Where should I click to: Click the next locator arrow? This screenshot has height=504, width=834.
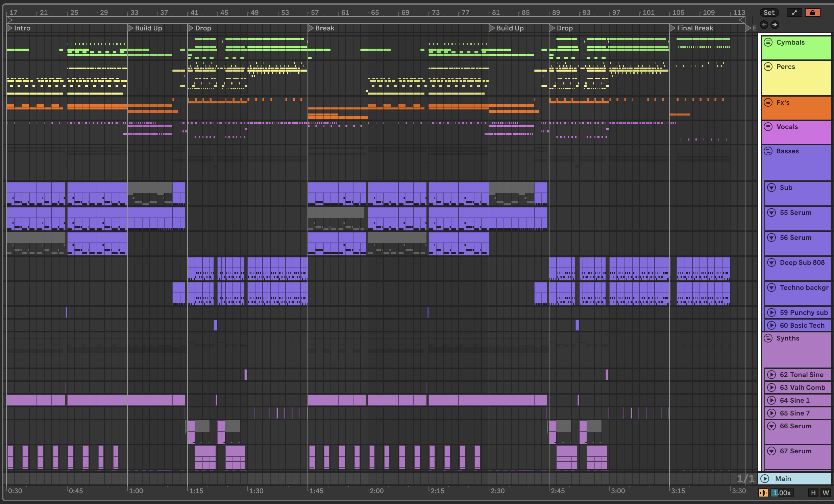[x=775, y=24]
